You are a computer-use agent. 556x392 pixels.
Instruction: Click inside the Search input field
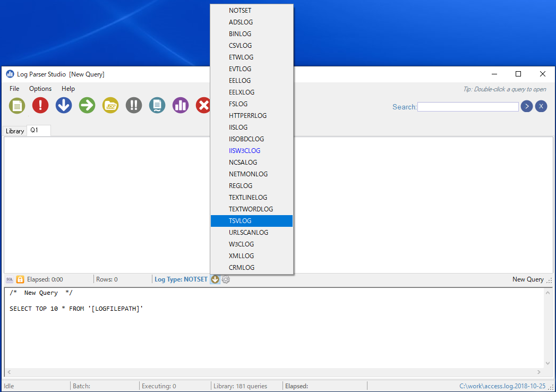coord(468,107)
